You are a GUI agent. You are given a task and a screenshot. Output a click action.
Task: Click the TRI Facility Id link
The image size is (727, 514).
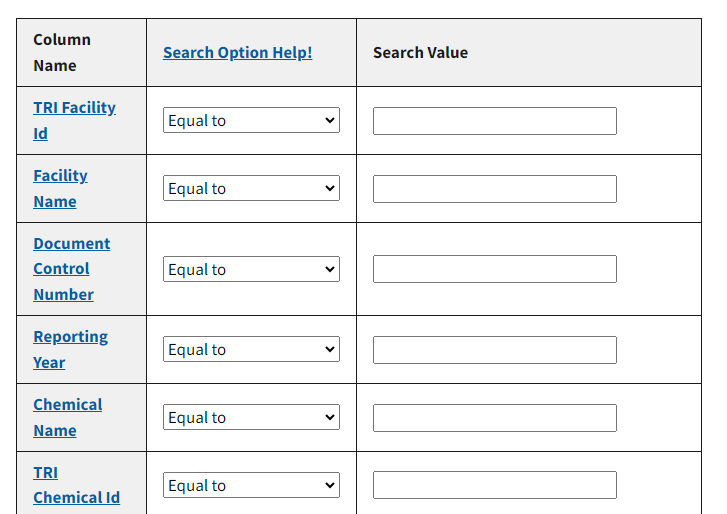[74, 108]
